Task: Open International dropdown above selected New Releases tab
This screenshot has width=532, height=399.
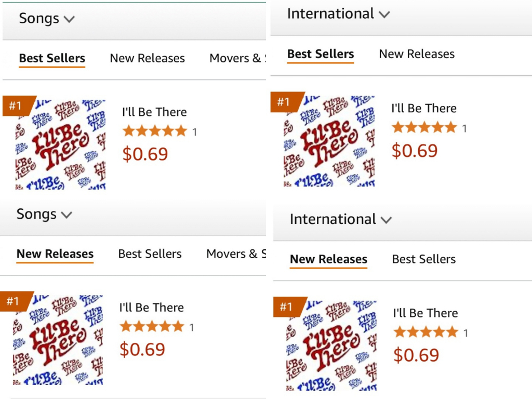Action: point(340,219)
